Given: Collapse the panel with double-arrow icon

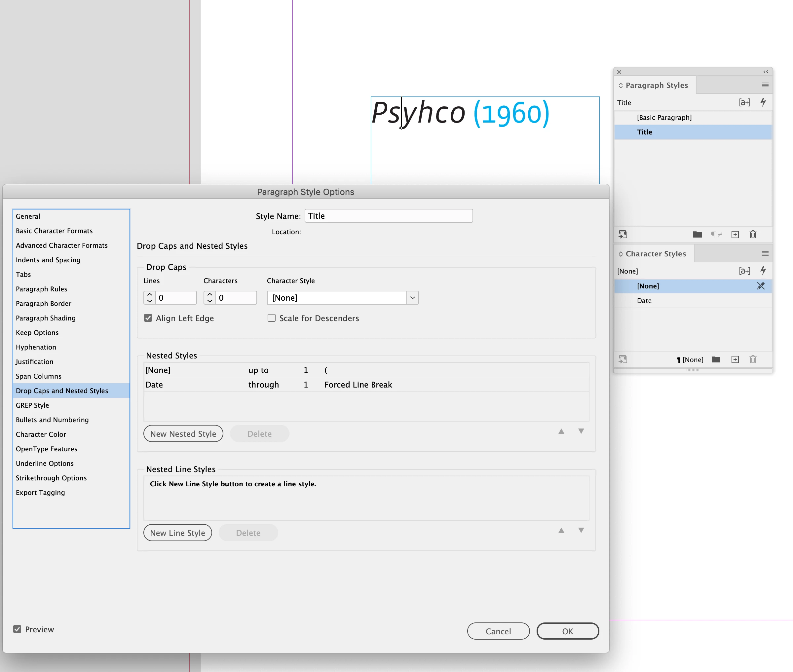Looking at the screenshot, I should 766,72.
